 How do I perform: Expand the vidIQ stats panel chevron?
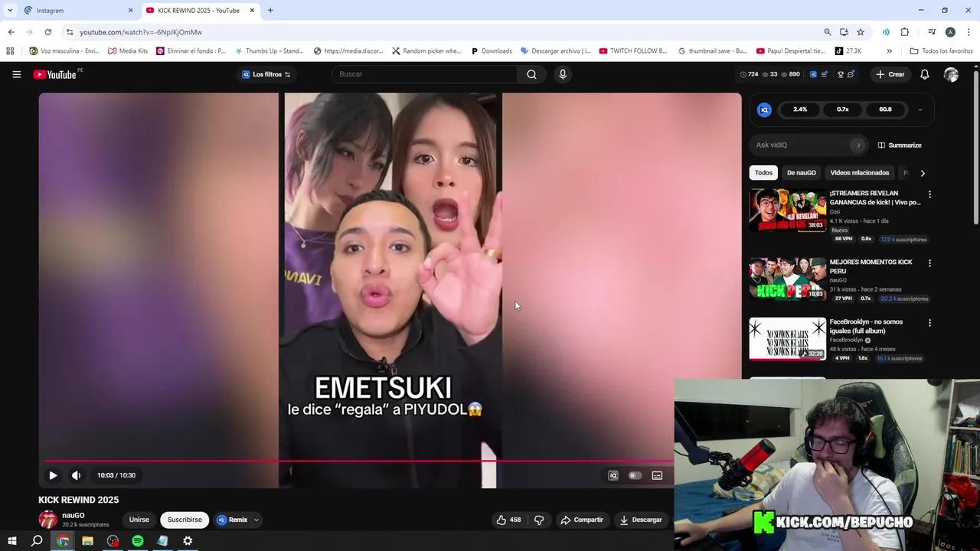(920, 109)
